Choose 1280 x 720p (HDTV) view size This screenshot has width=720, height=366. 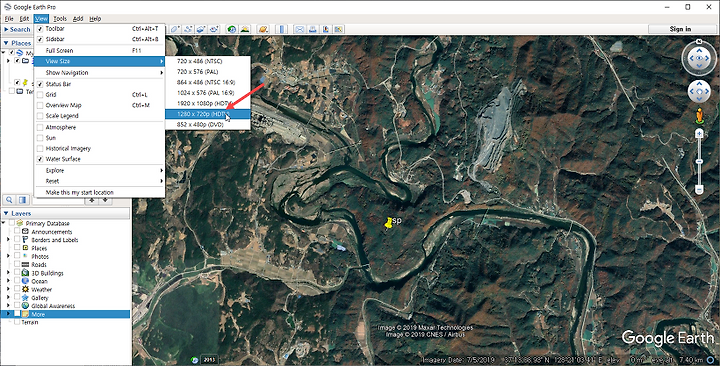pos(208,114)
